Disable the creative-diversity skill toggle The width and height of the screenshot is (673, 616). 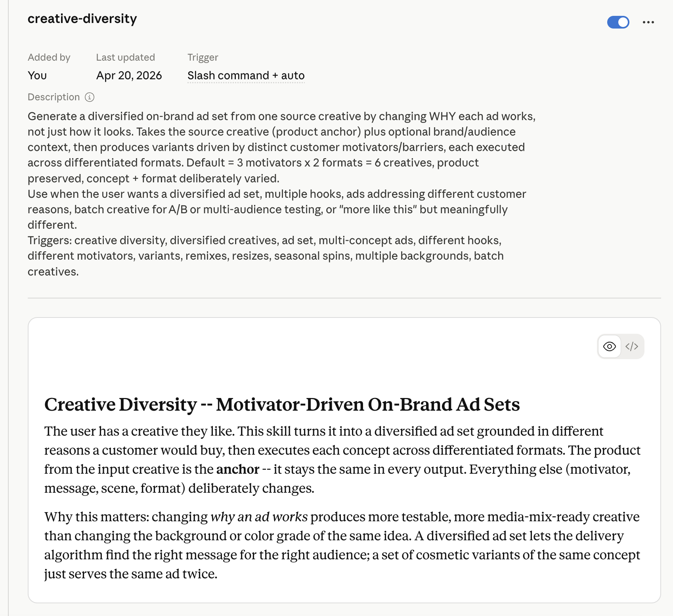click(x=618, y=22)
